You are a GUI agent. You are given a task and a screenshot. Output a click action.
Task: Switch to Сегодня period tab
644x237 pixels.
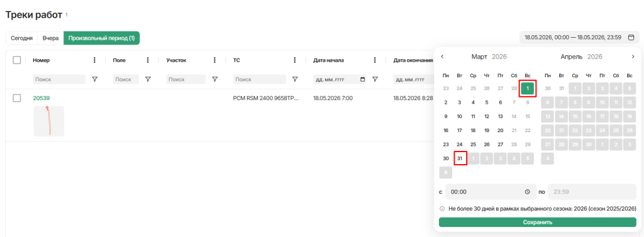point(22,38)
